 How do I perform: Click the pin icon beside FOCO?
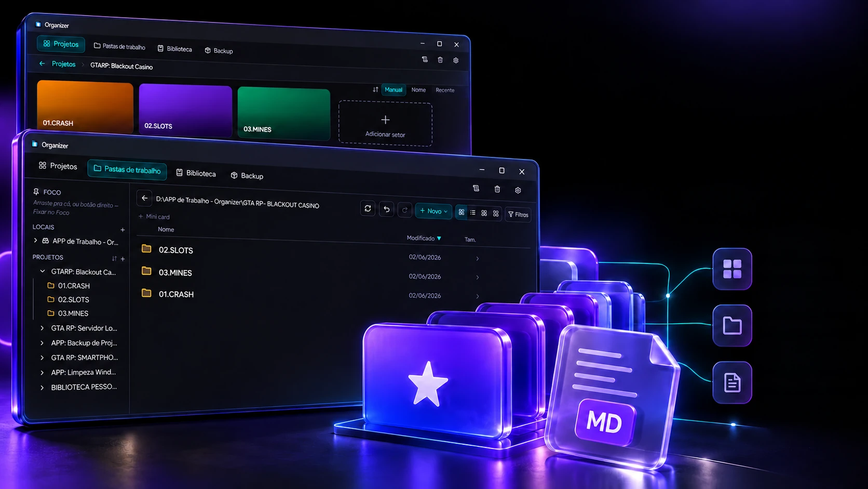[x=36, y=192]
